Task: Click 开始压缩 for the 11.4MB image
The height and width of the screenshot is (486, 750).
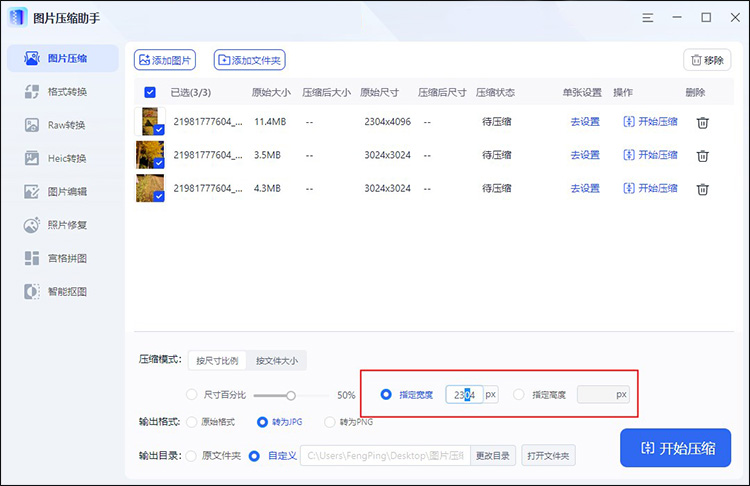Action: point(650,122)
